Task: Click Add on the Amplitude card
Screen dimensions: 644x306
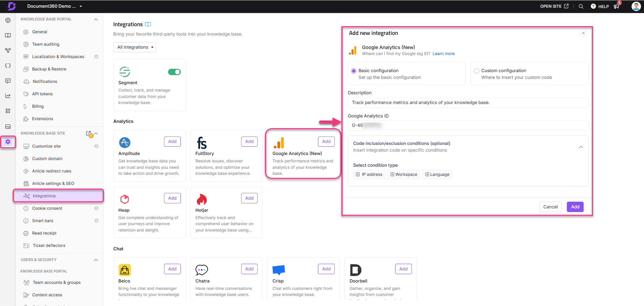Action: point(172,142)
